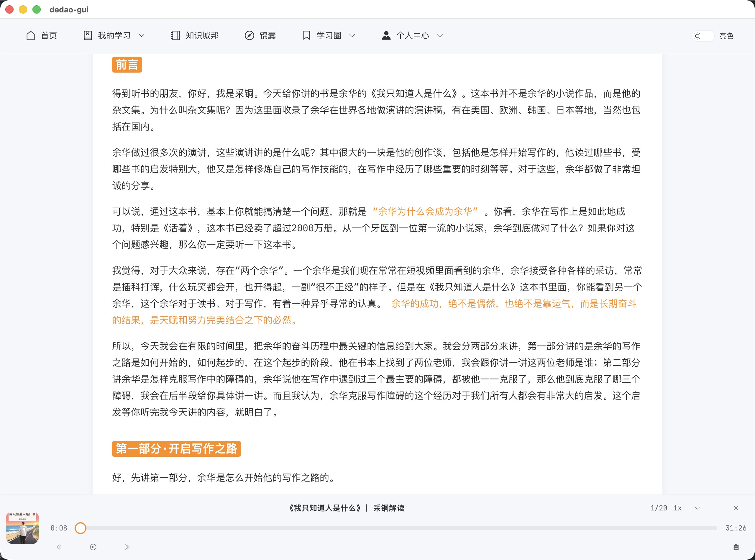Close the audio player bar
This screenshot has height=560, width=755.
coord(736,508)
